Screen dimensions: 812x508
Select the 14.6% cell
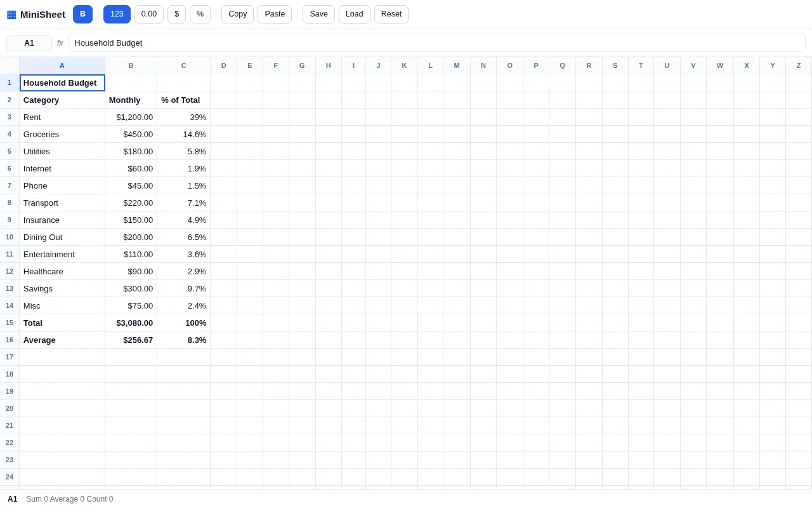184,134
